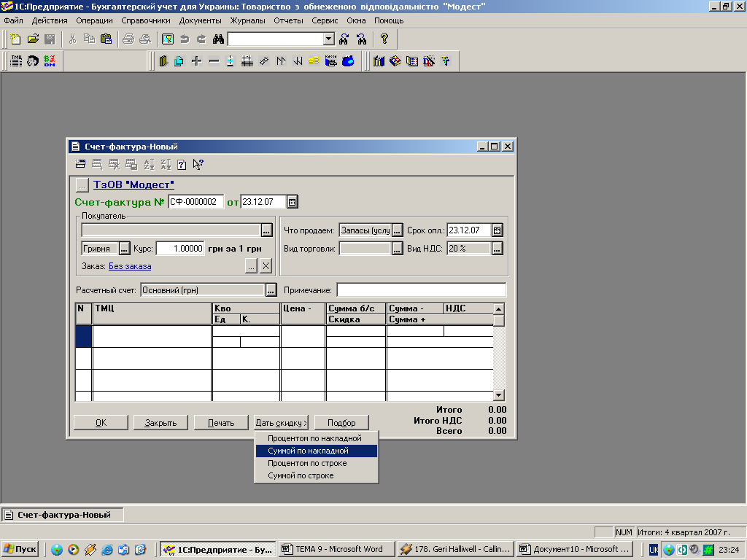Viewport: 747px width, 560px height.
Task: Click the Курс field showing 1.00000
Action: [181, 249]
